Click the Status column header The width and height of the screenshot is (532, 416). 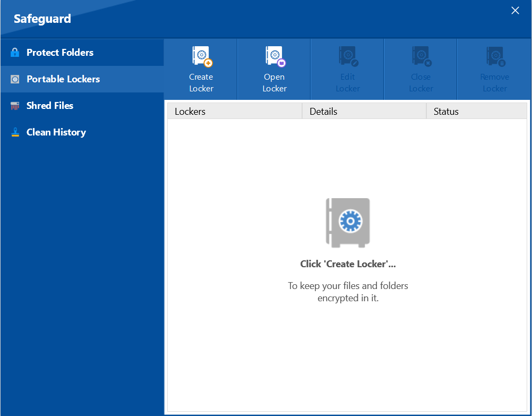pyautogui.click(x=477, y=112)
